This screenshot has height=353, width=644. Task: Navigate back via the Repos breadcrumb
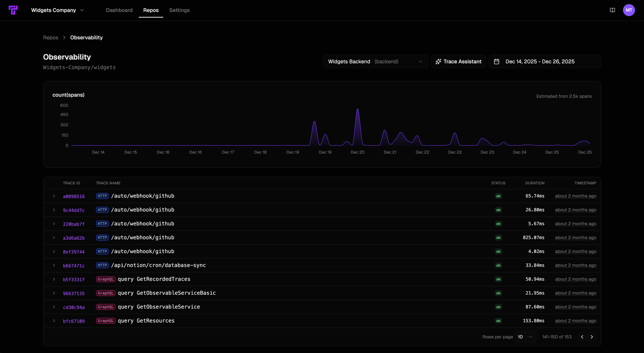[50, 37]
